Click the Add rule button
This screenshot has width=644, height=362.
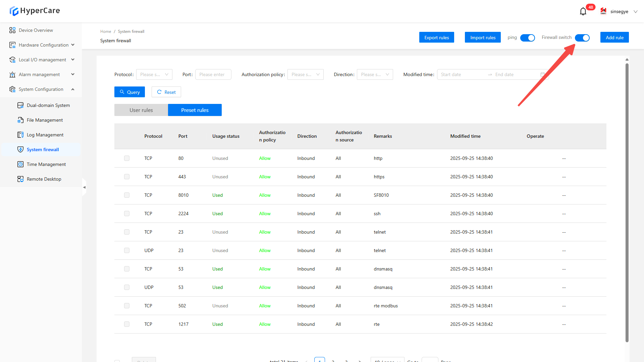(x=614, y=38)
